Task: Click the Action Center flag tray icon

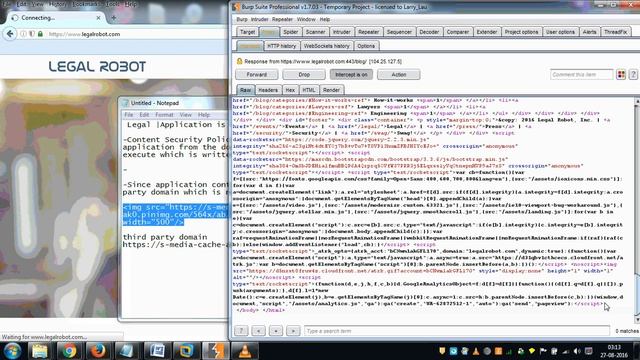Action: [x=543, y=351]
